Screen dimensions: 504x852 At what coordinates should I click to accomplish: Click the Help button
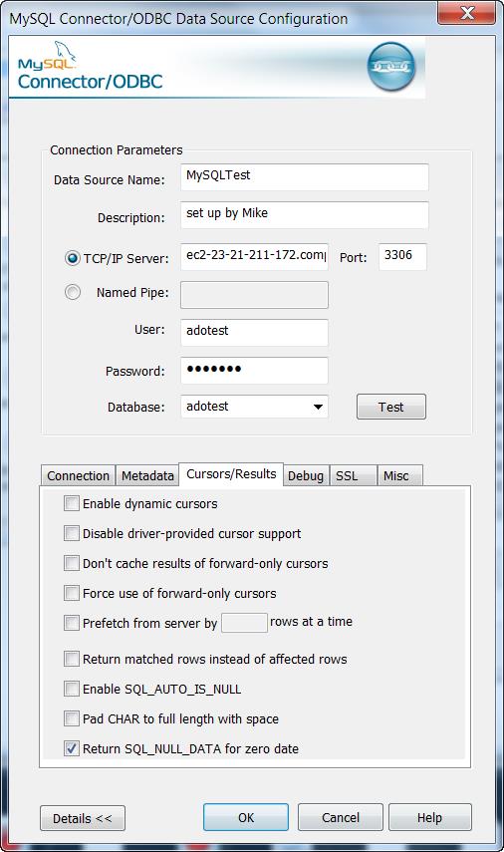pos(429,818)
